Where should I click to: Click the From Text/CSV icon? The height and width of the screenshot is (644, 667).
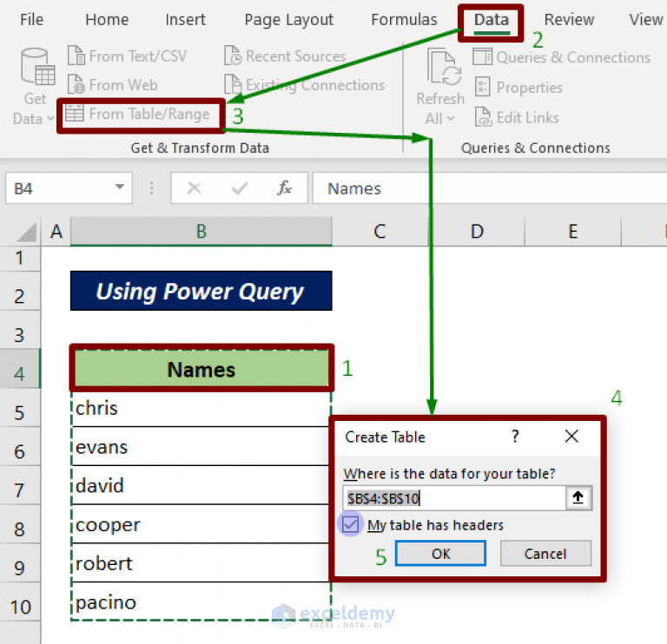click(x=76, y=56)
